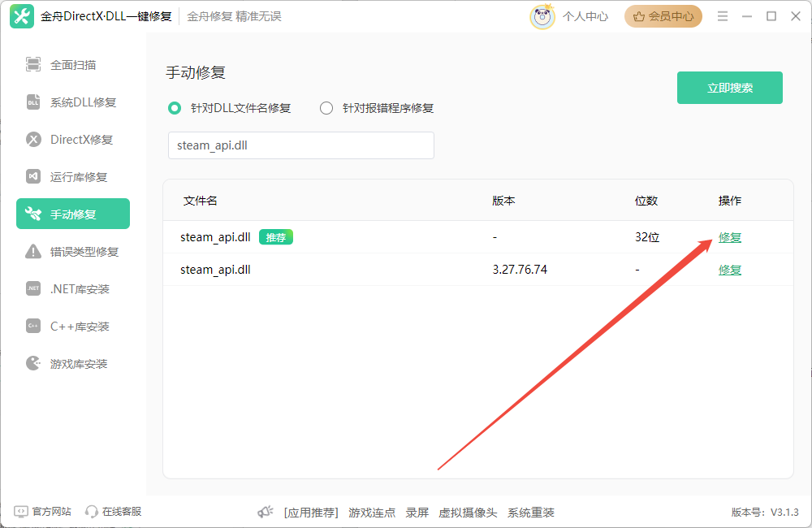This screenshot has width=812, height=528.
Task: Click version number V3.1.3 text
Action: pyautogui.click(x=784, y=513)
